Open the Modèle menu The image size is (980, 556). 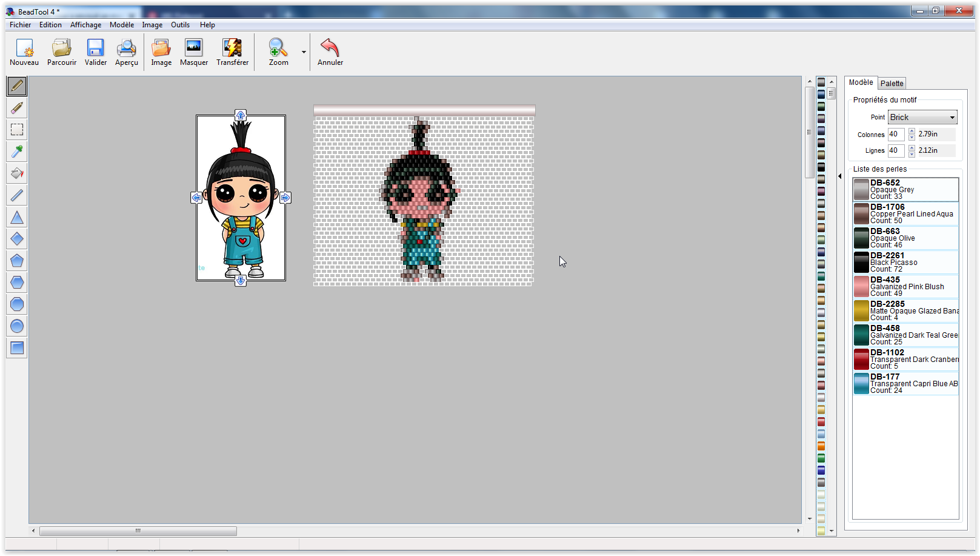click(122, 25)
